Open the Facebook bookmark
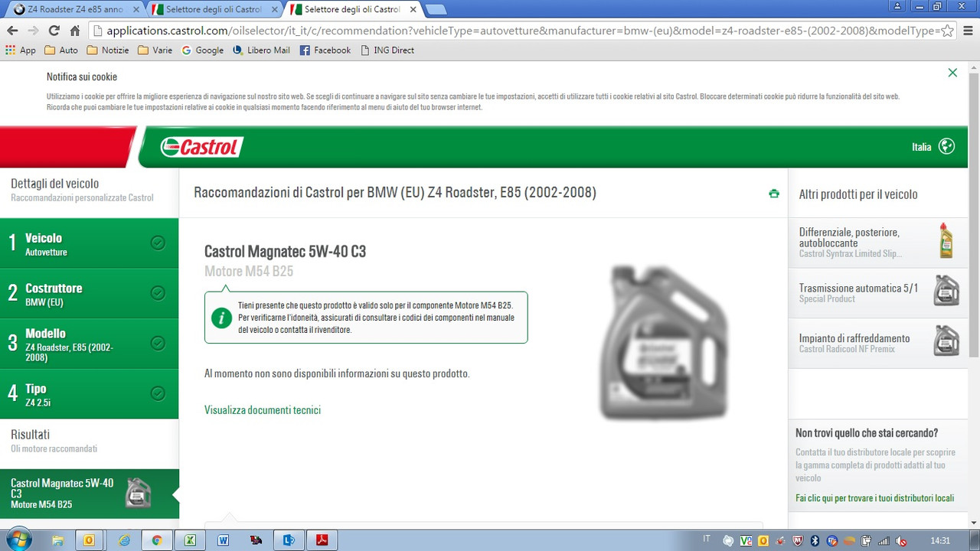980x551 pixels. 325,51
